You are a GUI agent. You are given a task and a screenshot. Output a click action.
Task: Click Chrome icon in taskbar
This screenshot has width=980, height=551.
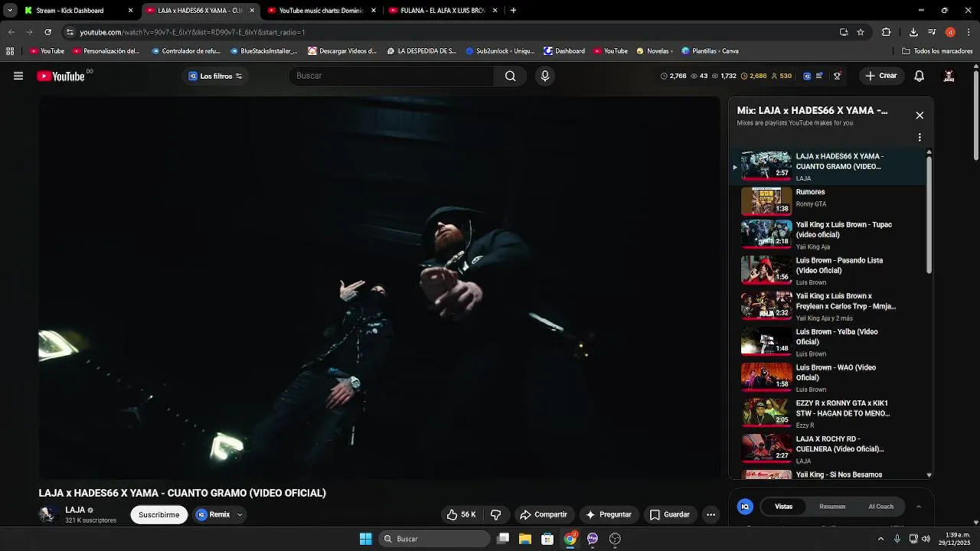click(570, 539)
